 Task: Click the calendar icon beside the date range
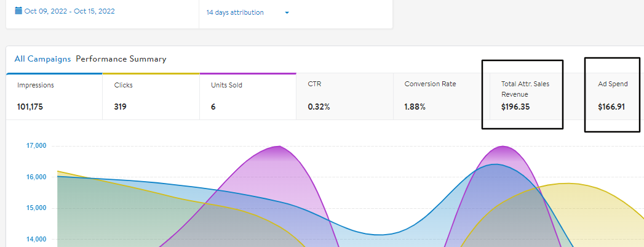pos(18,11)
